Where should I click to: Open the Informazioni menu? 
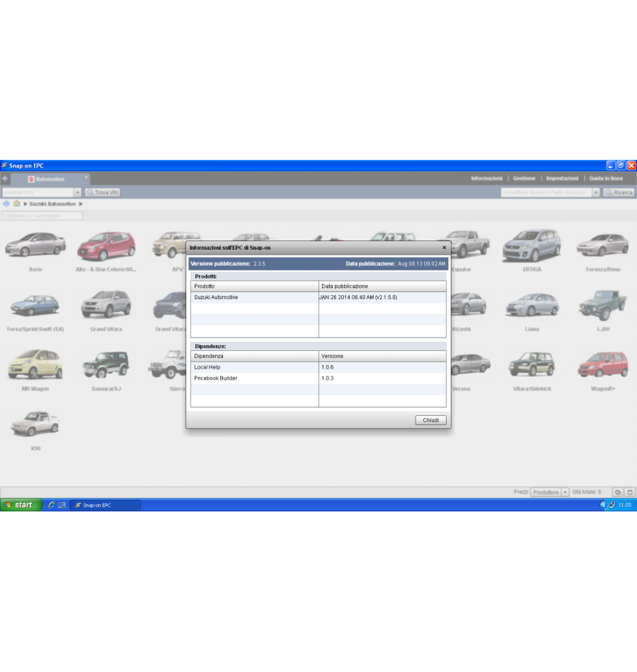486,178
